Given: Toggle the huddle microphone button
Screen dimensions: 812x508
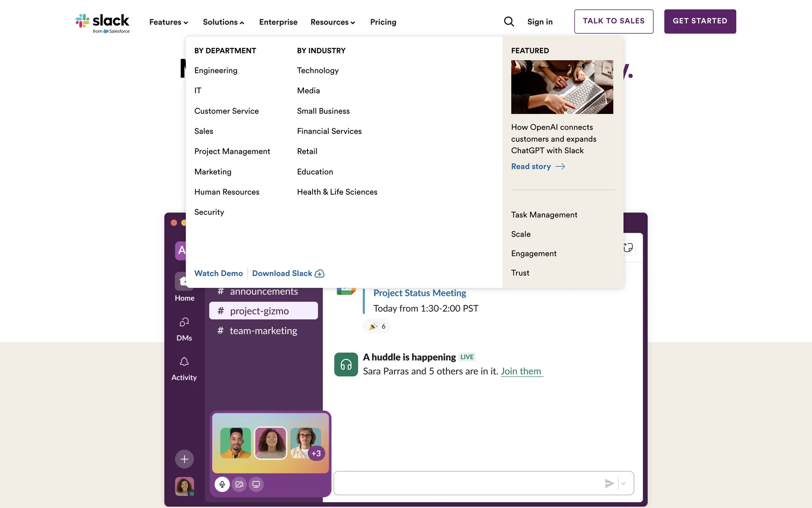Looking at the screenshot, I should 222,484.
